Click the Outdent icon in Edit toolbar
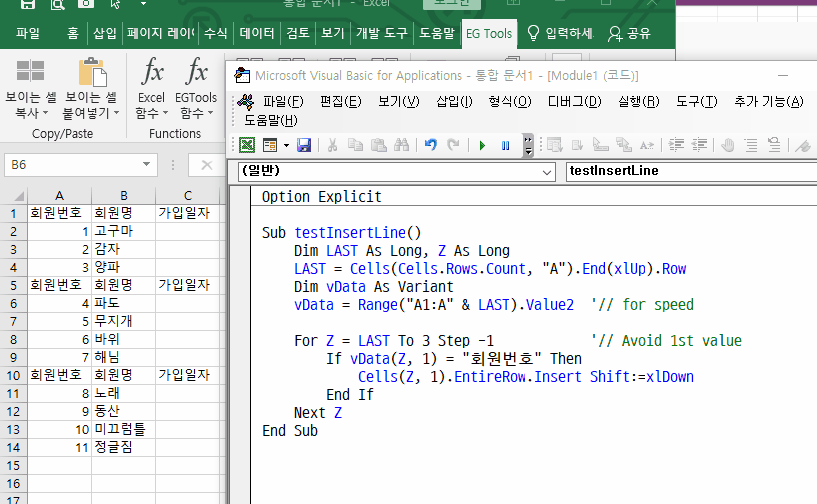Viewport: 817px width, 504px height. pos(699,145)
